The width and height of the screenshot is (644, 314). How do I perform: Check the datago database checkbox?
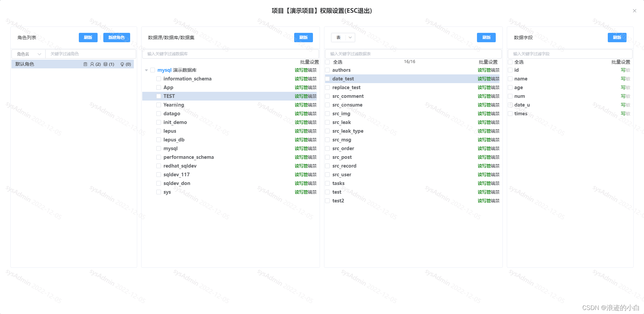pyautogui.click(x=159, y=114)
